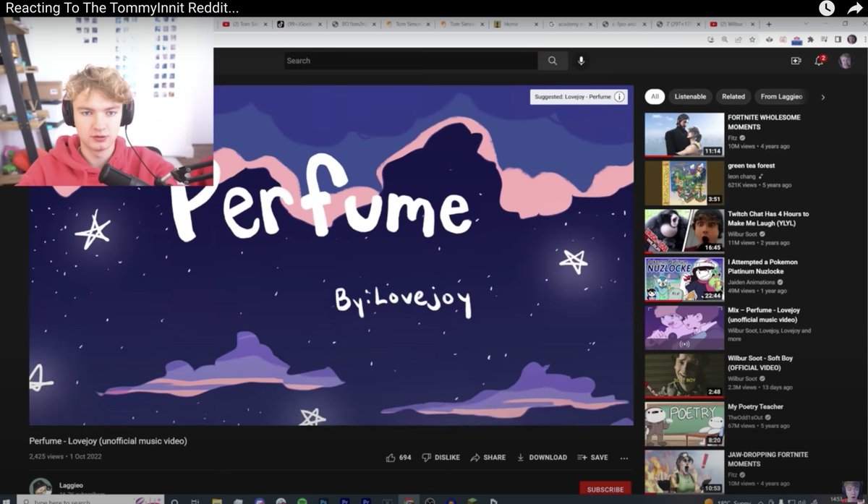Select the All filter chip
Viewport: 868px width, 504px height.
coord(655,96)
